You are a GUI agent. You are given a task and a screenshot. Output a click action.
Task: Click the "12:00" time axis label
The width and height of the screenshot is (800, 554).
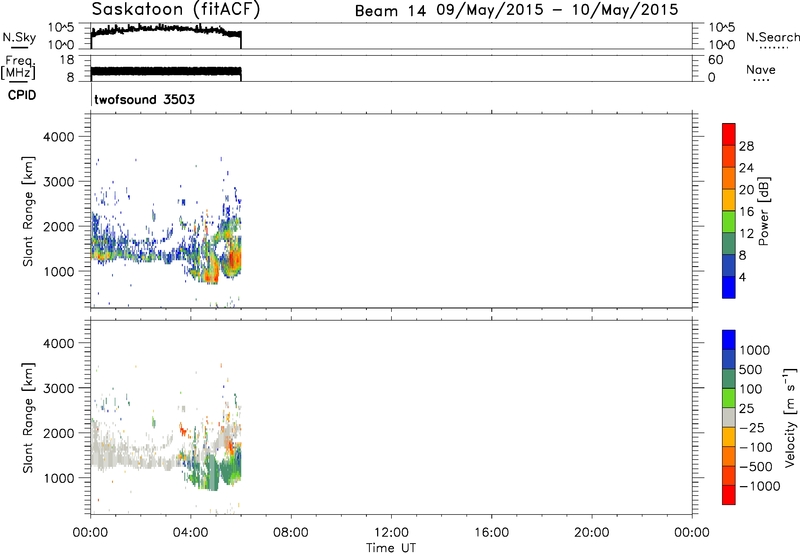pos(391,533)
